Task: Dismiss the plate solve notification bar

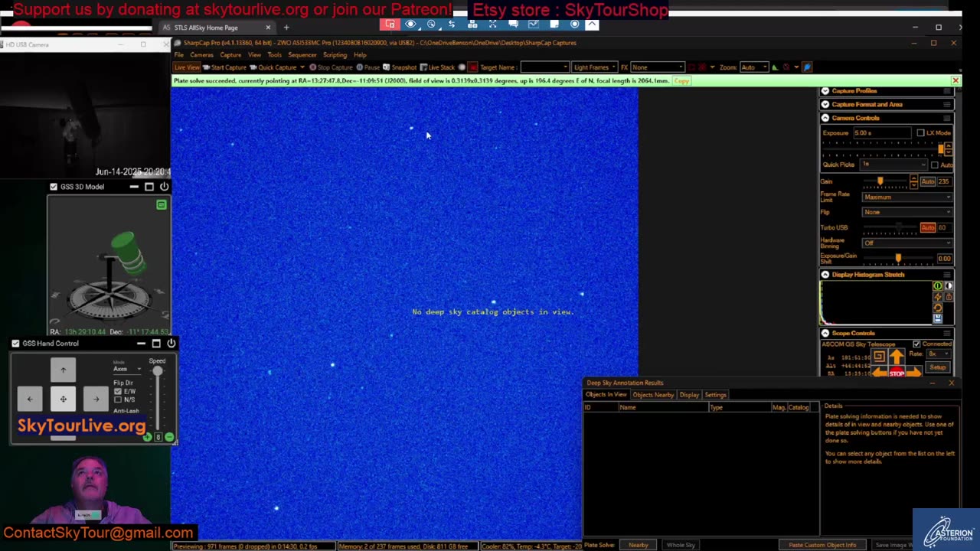Action: [955, 80]
